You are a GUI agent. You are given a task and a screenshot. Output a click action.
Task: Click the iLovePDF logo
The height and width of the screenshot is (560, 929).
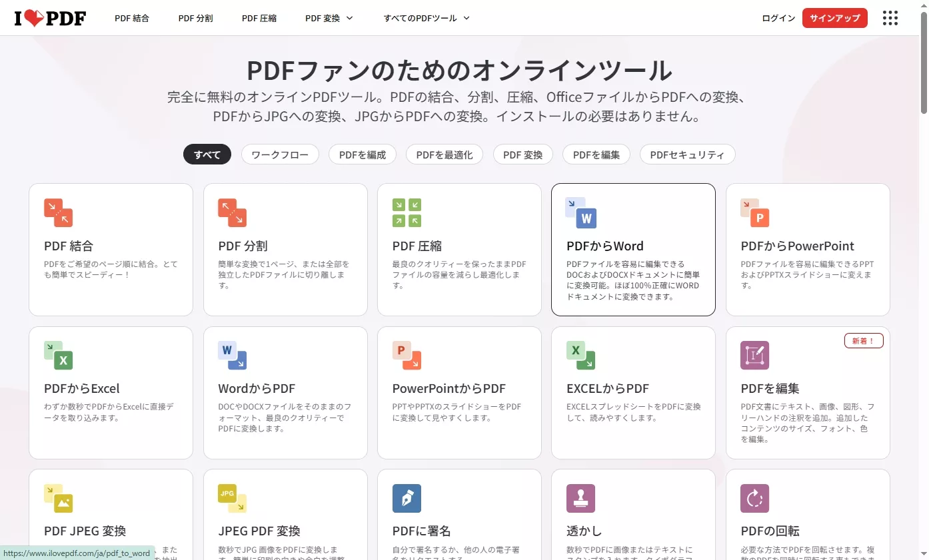pyautogui.click(x=50, y=18)
